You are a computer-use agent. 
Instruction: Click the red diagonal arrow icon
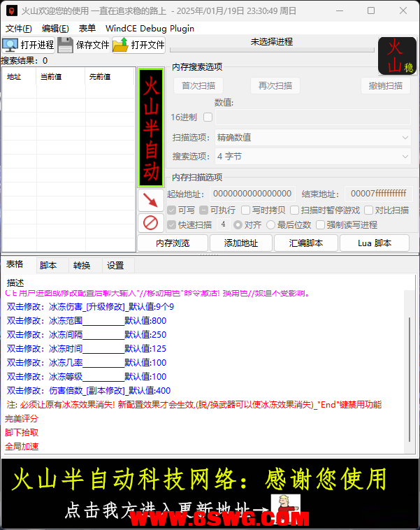click(150, 200)
